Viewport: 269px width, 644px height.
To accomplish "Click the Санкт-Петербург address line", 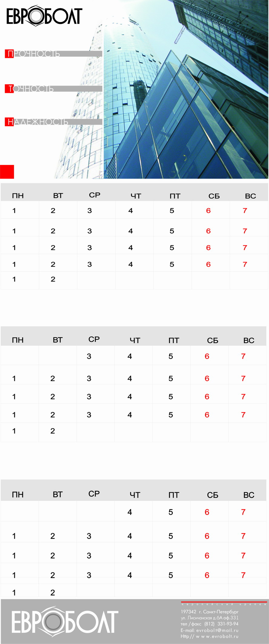I will (x=210, y=612).
